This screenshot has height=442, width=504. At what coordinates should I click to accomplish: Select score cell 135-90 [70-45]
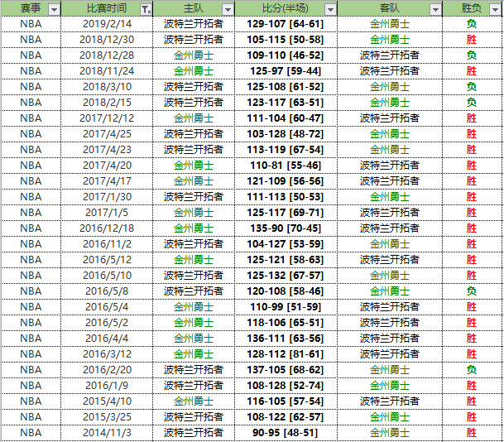[x=286, y=228]
